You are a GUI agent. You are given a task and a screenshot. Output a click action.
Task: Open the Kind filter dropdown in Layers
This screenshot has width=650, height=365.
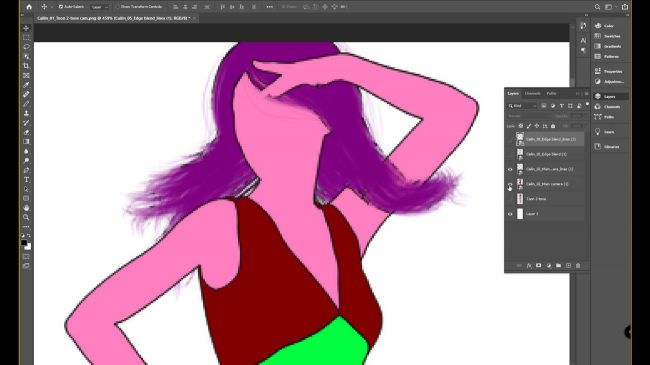coord(523,106)
